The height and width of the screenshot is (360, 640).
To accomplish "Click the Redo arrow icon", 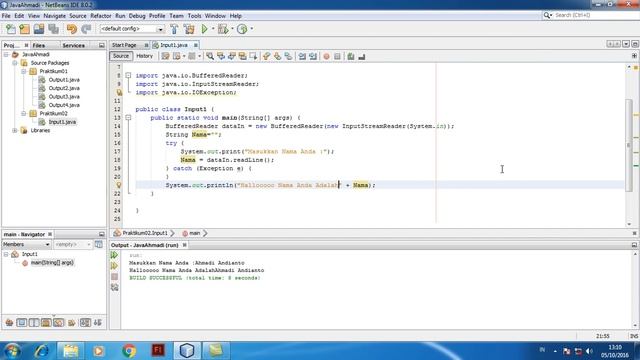I will coord(86,29).
